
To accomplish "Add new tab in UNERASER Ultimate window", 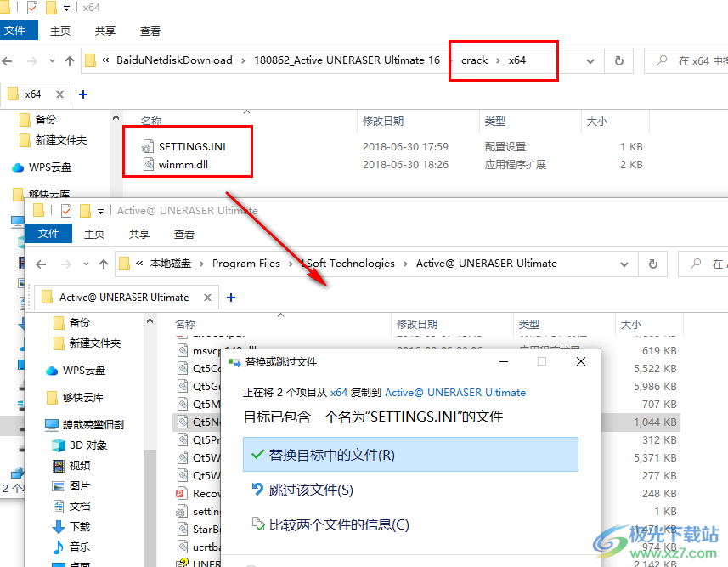I will (231, 298).
